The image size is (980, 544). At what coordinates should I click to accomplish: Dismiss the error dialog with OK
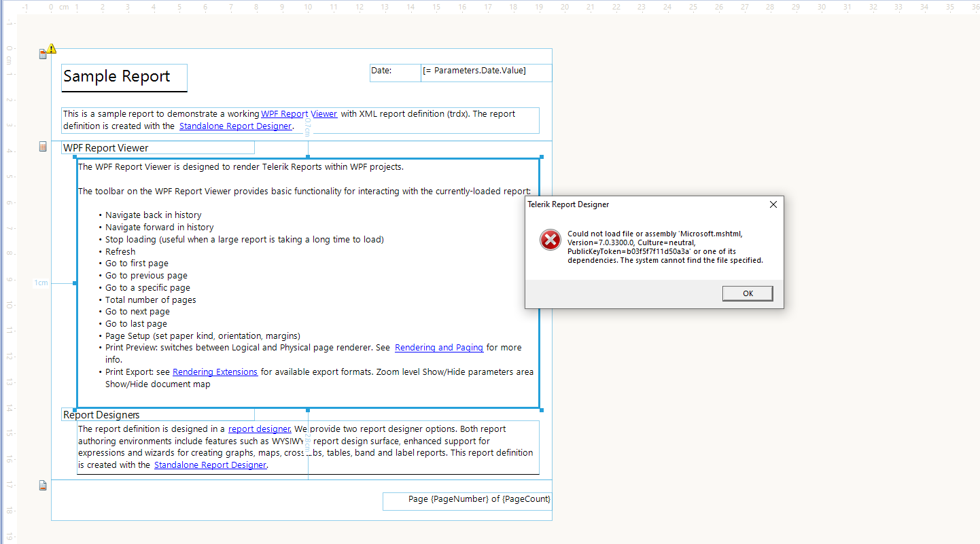(748, 293)
